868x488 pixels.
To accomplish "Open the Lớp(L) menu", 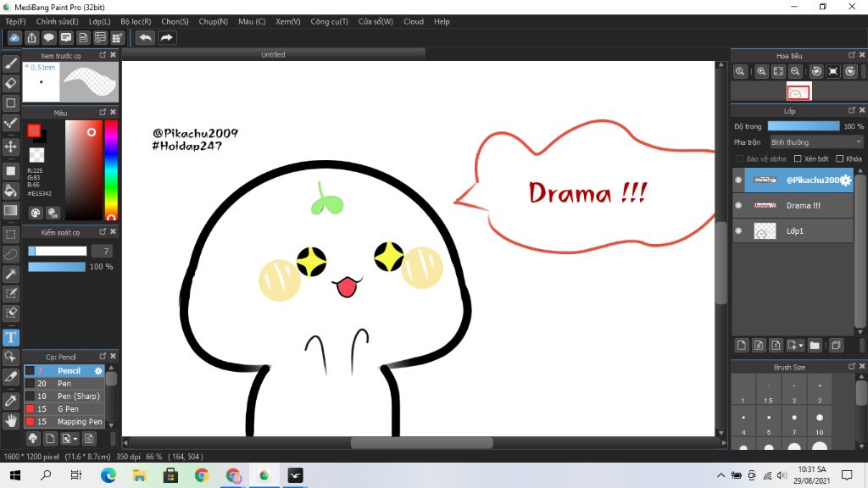I will tap(100, 21).
